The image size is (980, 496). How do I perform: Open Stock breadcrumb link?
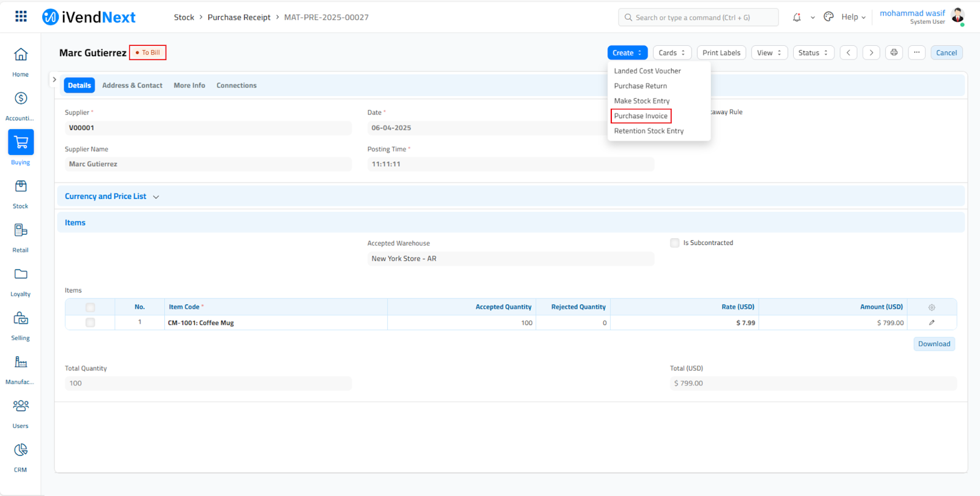click(x=184, y=17)
